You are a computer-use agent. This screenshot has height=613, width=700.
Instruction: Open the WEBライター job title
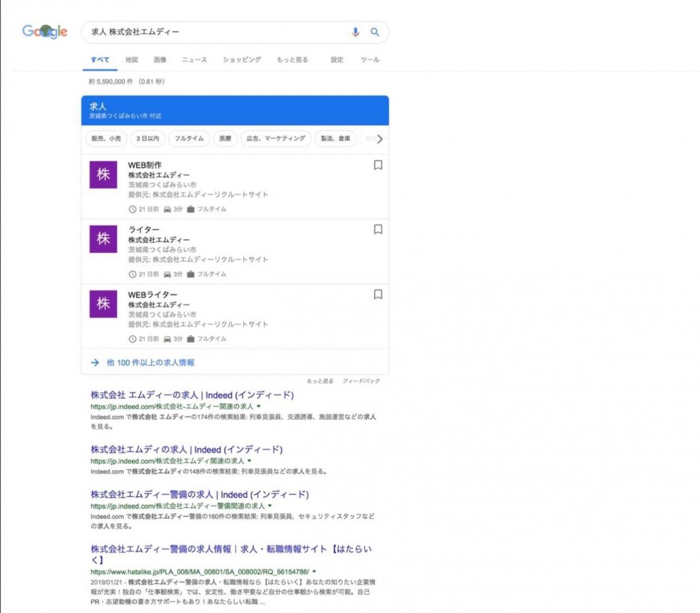tap(152, 295)
